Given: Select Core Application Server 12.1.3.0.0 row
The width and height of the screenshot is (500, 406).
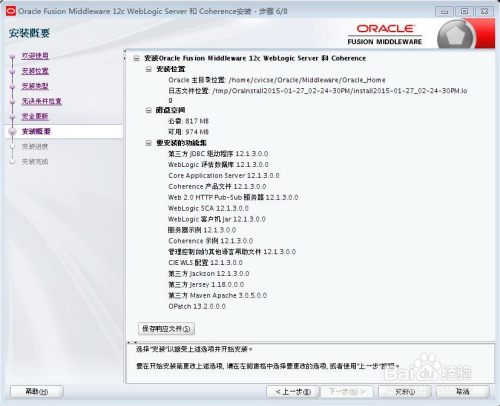Looking at the screenshot, I should [x=224, y=176].
